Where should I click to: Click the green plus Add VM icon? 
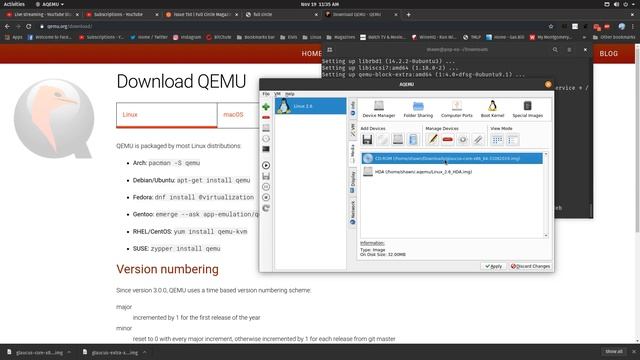[266, 107]
